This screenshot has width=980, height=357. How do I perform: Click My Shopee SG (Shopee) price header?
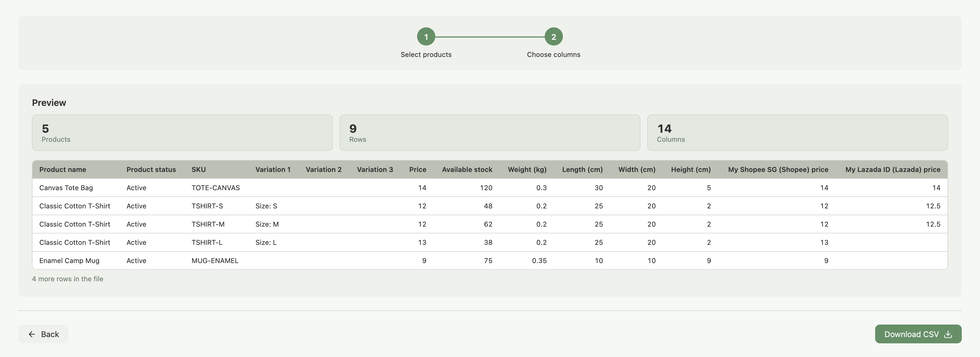tap(778, 170)
